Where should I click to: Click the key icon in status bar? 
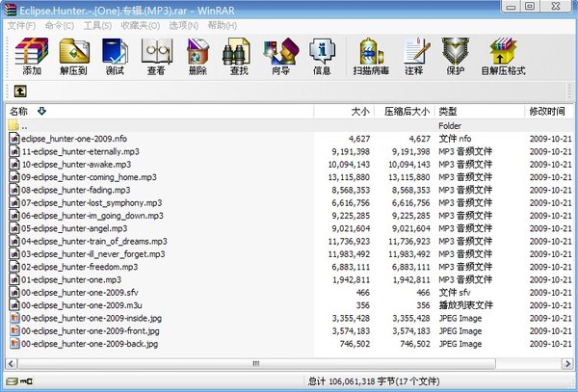pyautogui.click(x=26, y=381)
